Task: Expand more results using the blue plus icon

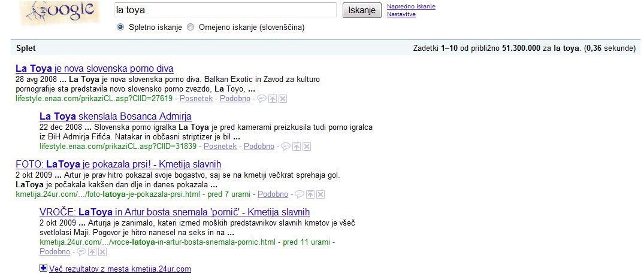Action: tap(43, 269)
